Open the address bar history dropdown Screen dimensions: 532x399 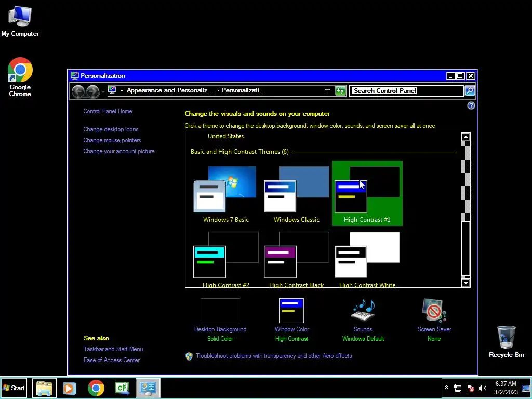[327, 90]
